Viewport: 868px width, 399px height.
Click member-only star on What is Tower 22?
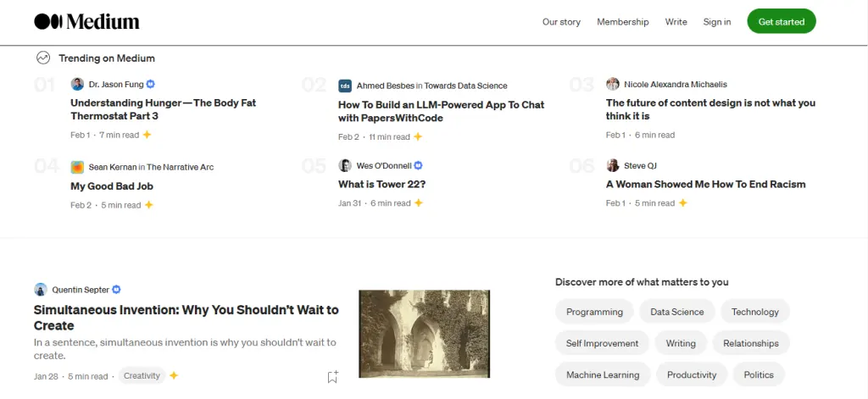(x=419, y=203)
